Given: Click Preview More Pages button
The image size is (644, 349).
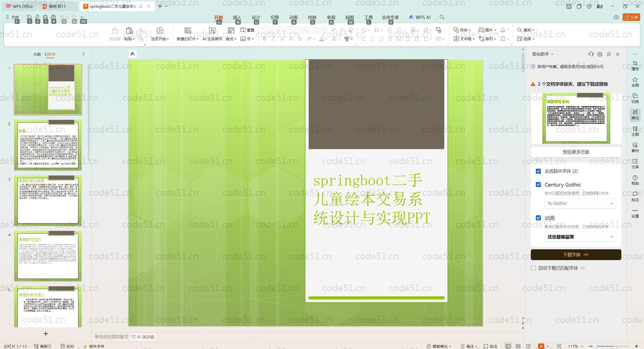Looking at the screenshot, I should (x=576, y=152).
